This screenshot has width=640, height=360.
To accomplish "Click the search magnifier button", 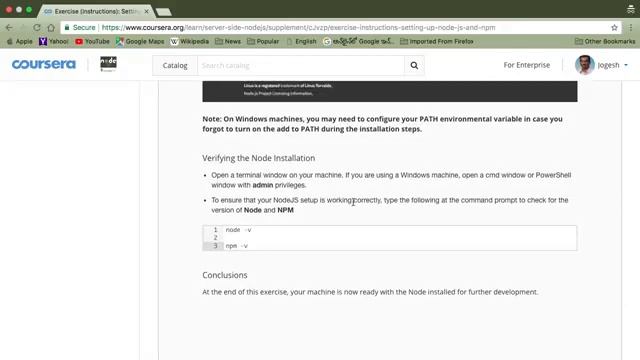I will click(x=414, y=65).
